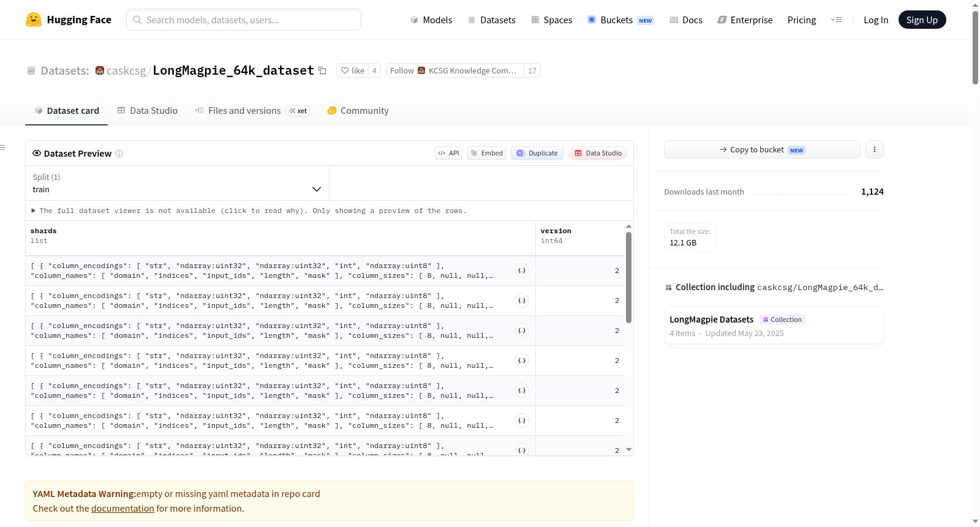Screen dimensions: 980x527
Task: Focus the search models, datasets, users field
Action: pos(244,20)
